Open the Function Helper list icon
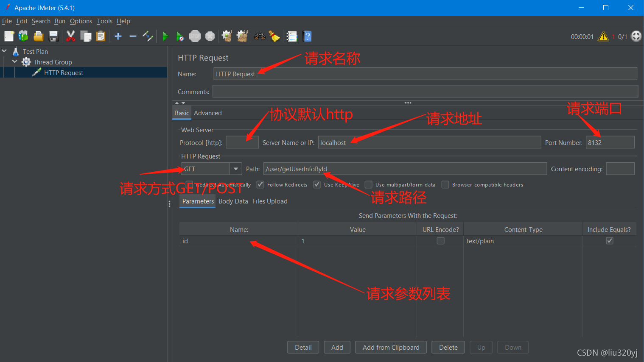Viewport: 644px width, 362px height. click(292, 36)
